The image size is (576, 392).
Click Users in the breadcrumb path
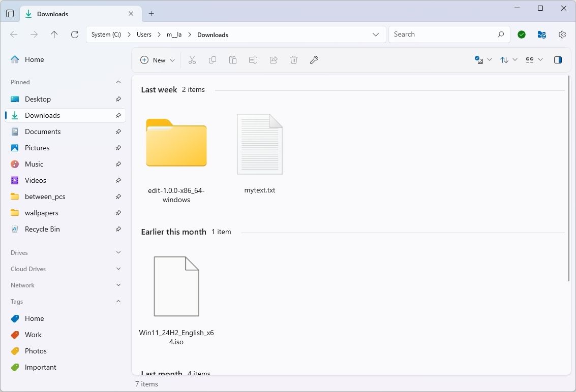pos(144,34)
